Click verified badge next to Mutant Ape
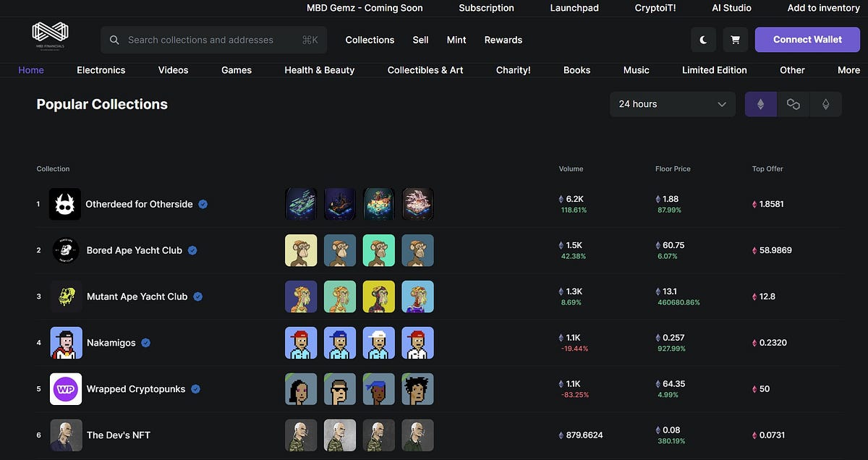Image resolution: width=868 pixels, height=460 pixels. [x=197, y=297]
